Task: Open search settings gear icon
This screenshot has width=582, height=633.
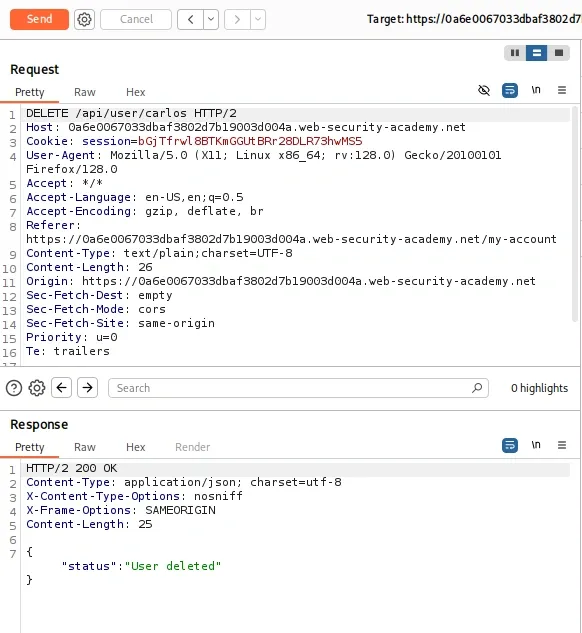Action: pyautogui.click(x=37, y=388)
